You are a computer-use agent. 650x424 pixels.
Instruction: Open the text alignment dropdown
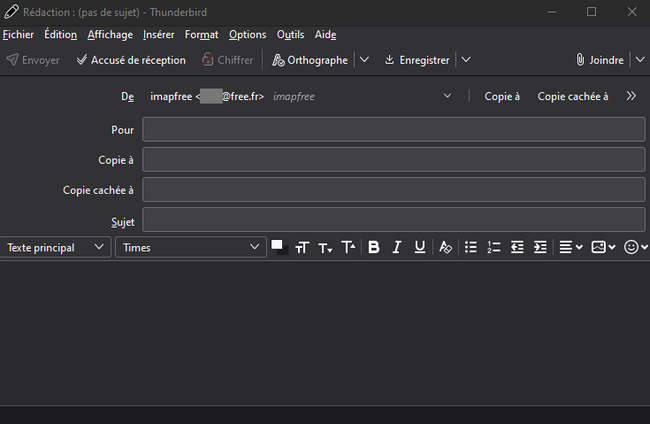tap(571, 247)
